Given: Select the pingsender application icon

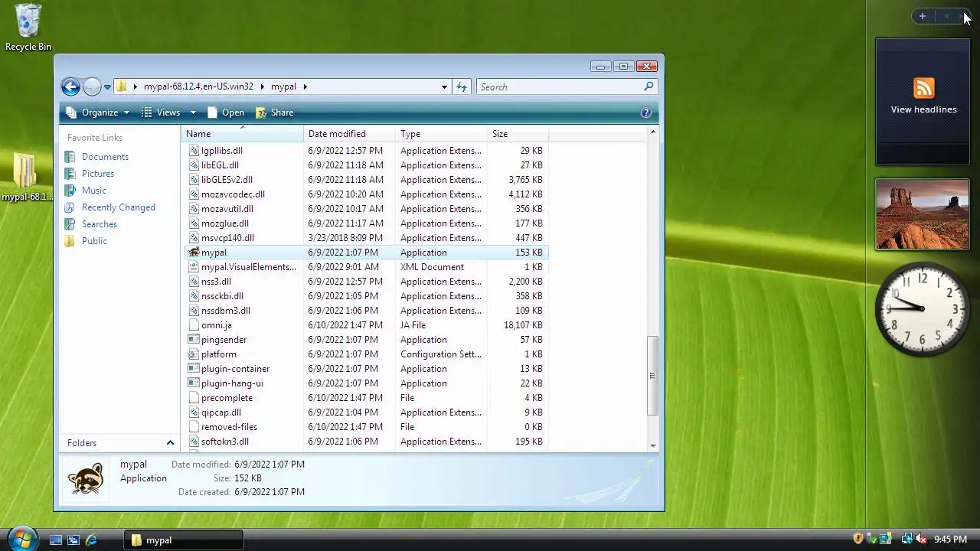Looking at the screenshot, I should (x=194, y=340).
